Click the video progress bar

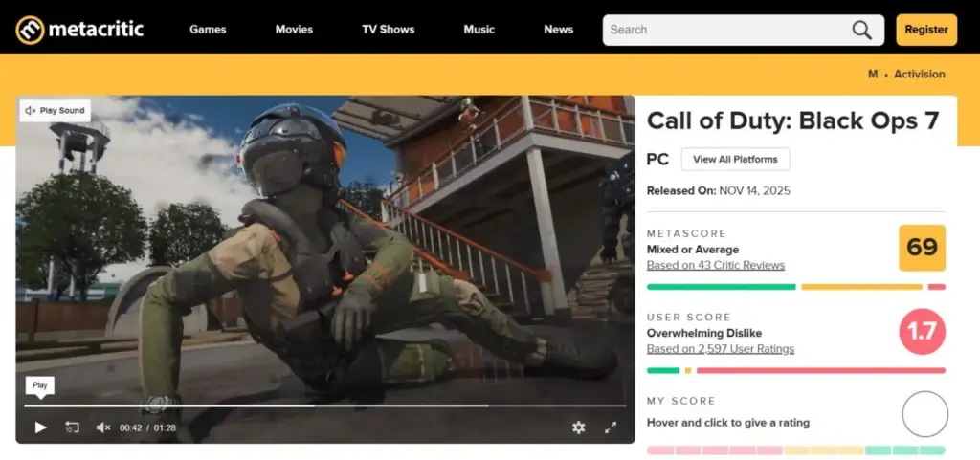325,405
